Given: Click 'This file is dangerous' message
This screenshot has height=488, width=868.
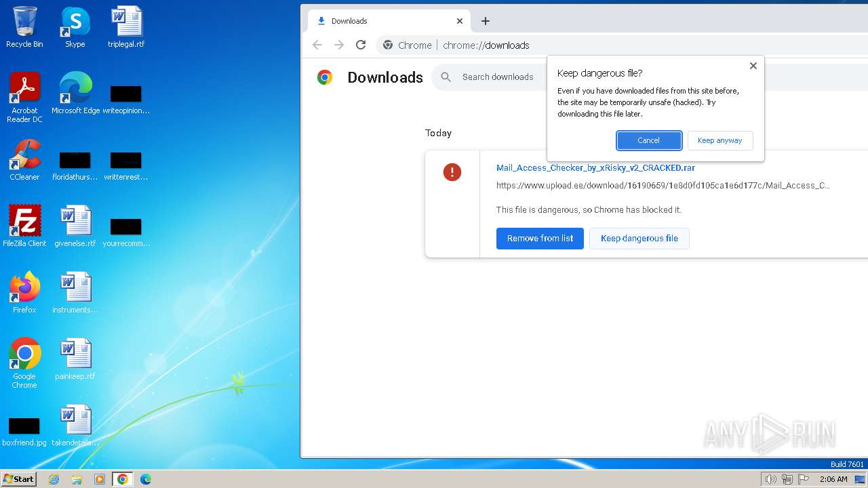Looking at the screenshot, I should click(589, 210).
